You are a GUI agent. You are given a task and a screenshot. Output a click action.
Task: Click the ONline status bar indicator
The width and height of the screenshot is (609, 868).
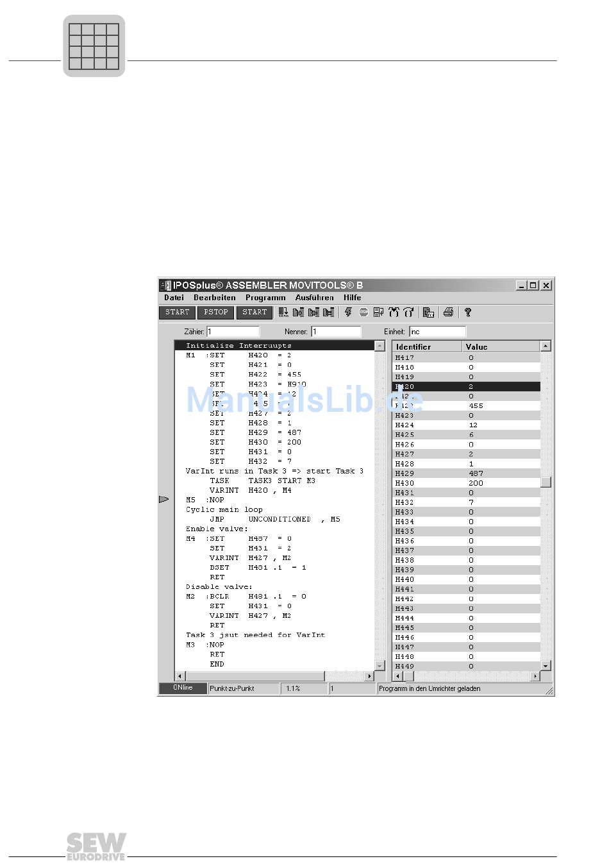pos(183,688)
